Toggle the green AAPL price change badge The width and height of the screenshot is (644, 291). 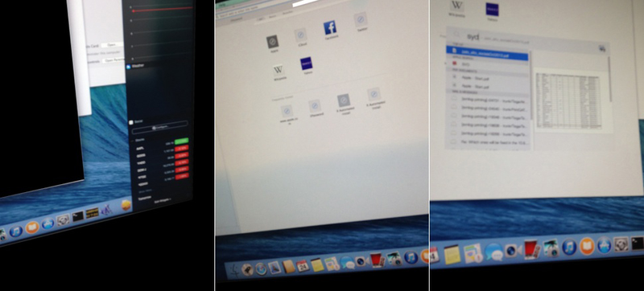(181, 141)
